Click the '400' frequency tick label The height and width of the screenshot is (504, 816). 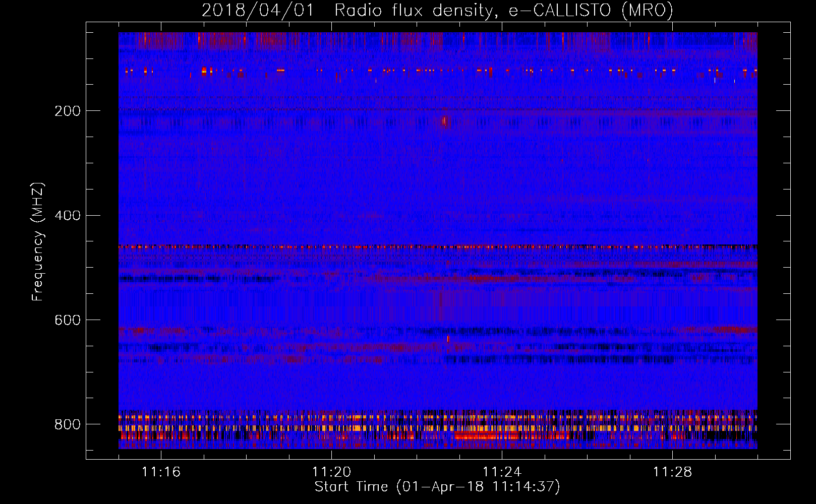67,216
